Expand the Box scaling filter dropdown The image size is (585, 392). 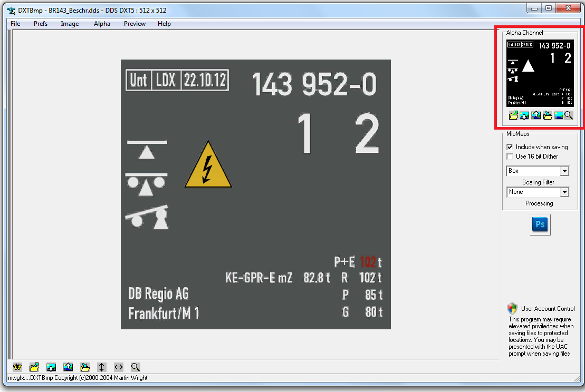(x=564, y=171)
